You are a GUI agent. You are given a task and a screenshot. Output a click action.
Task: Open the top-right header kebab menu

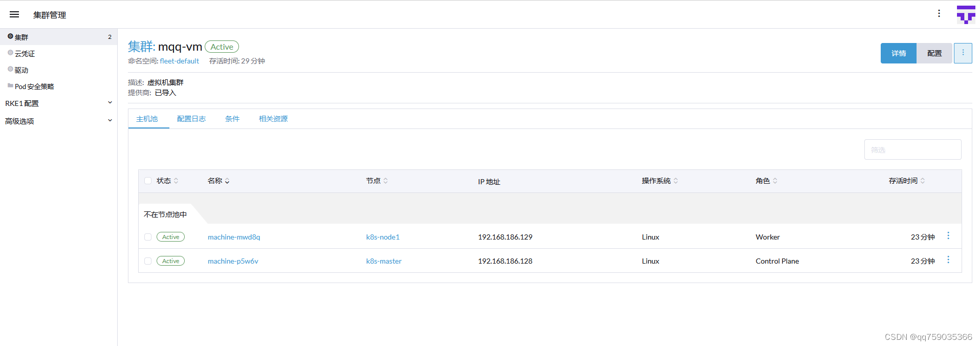click(x=939, y=13)
